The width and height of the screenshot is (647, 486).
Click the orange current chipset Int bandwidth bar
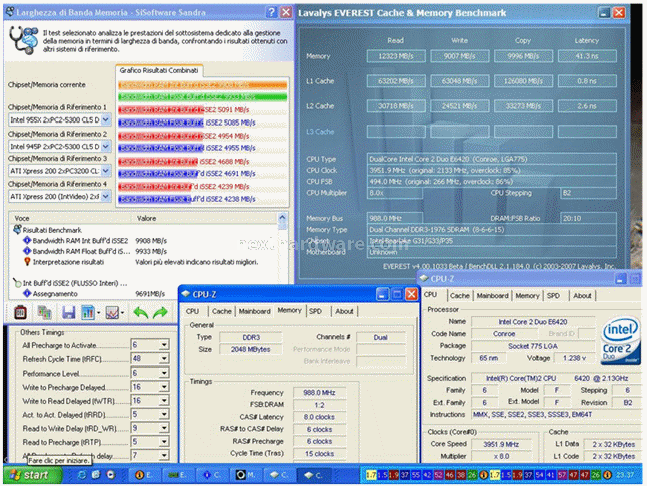(x=203, y=85)
